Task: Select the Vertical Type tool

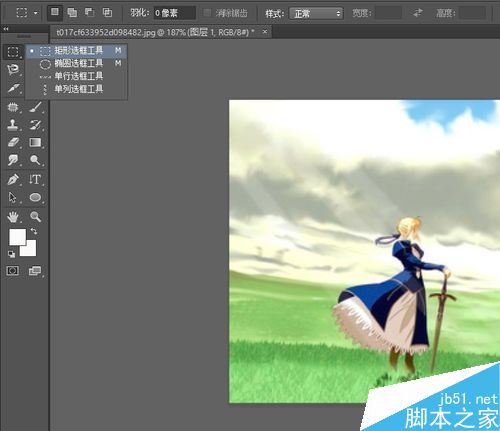Action: point(35,179)
